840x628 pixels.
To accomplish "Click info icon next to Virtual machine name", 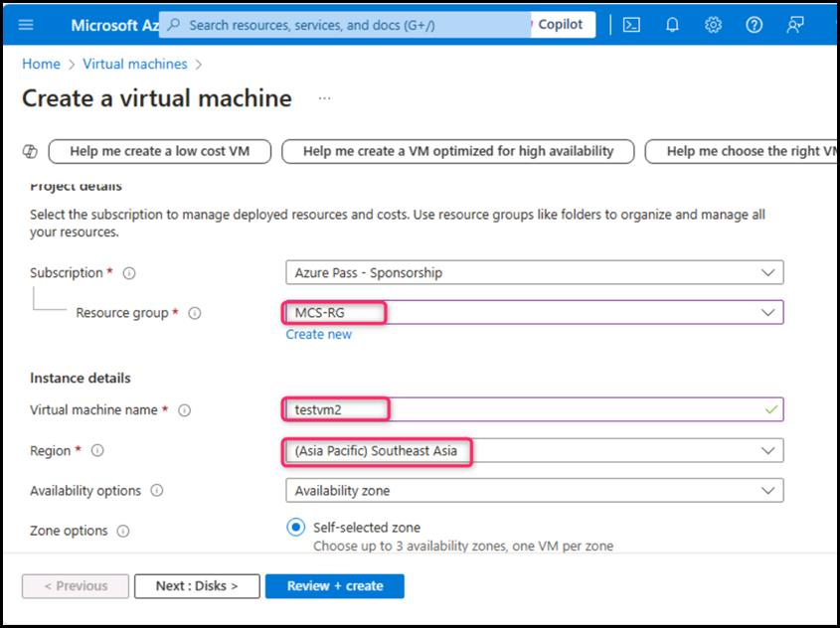I will pos(185,410).
